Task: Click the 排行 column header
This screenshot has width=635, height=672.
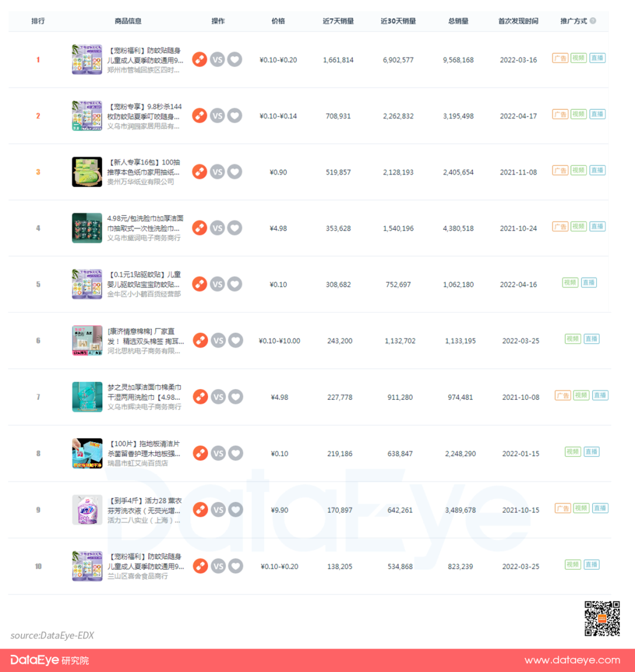Action: [x=38, y=21]
